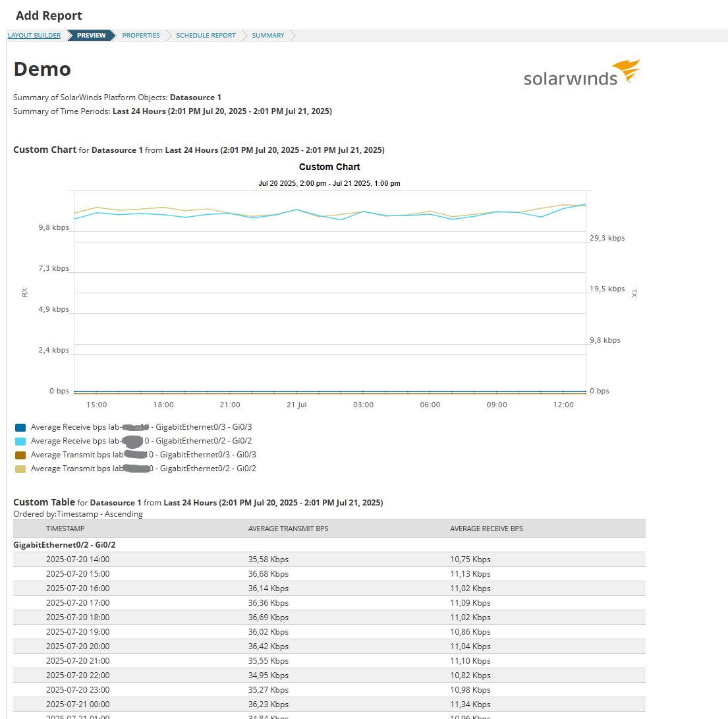Click the Custom Chart title above the graph
Viewport: 728px width, 719px height.
[x=329, y=167]
